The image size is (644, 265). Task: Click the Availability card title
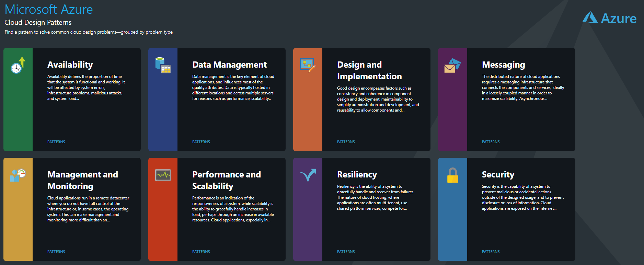(x=70, y=65)
